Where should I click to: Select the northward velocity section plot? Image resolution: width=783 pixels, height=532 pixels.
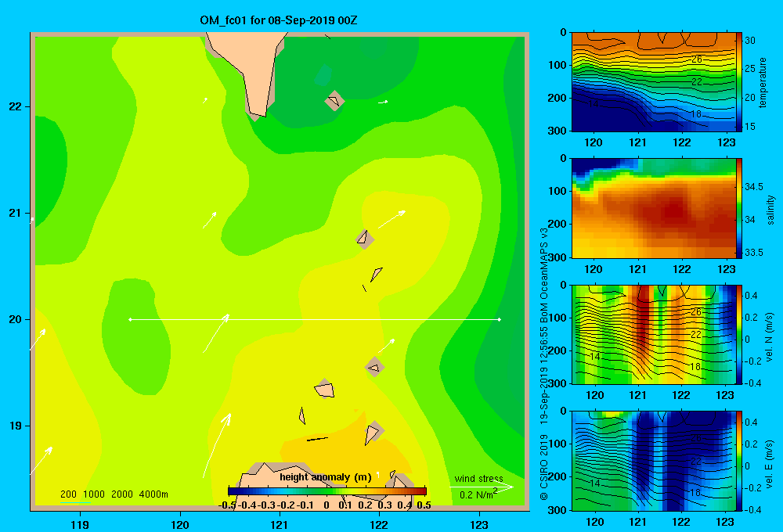click(653, 335)
